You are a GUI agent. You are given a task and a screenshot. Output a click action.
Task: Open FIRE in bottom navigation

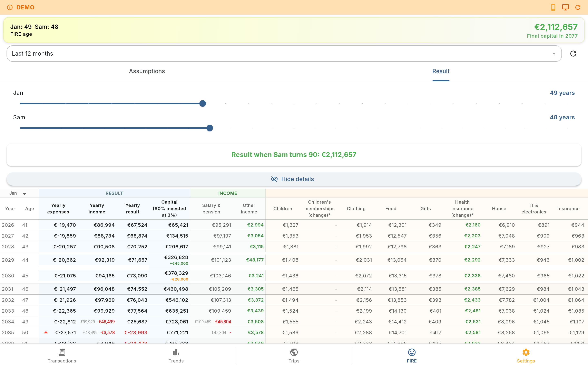(412, 356)
